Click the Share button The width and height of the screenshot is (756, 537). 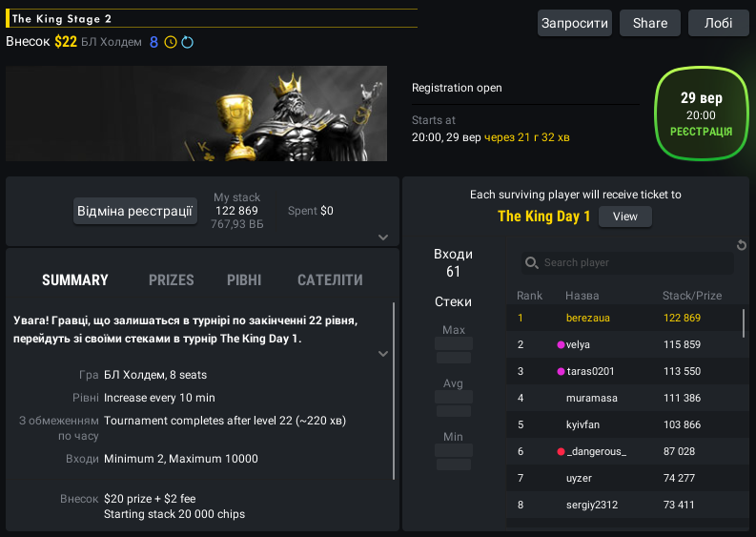click(x=650, y=23)
